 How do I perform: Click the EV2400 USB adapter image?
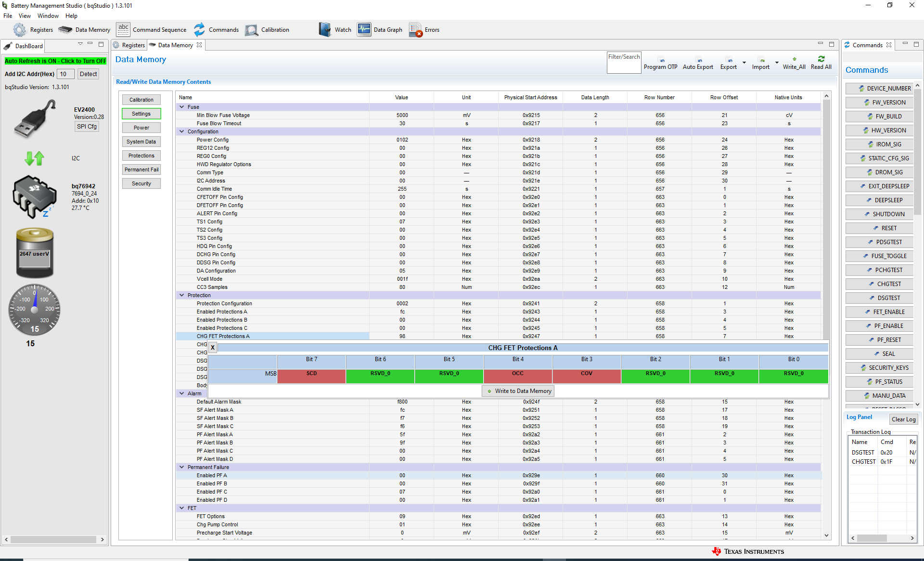pos(36,118)
